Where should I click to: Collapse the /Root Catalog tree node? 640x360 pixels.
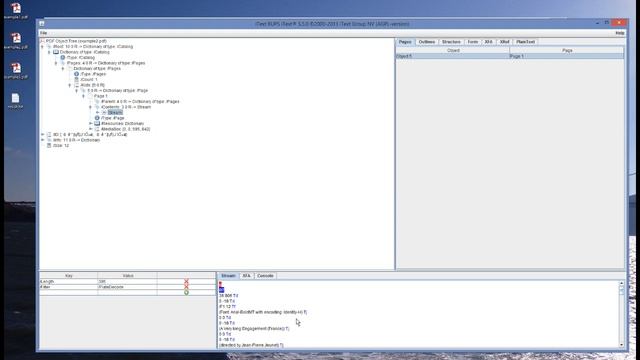coord(42,47)
